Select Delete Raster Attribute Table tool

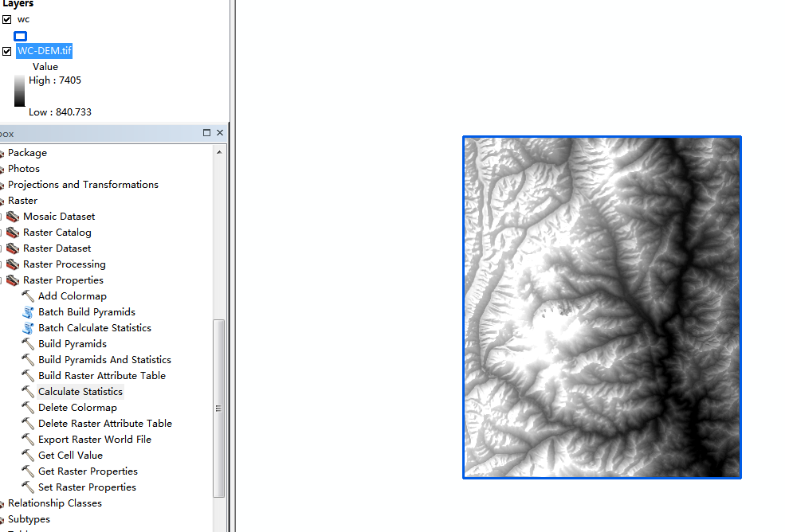click(x=105, y=424)
